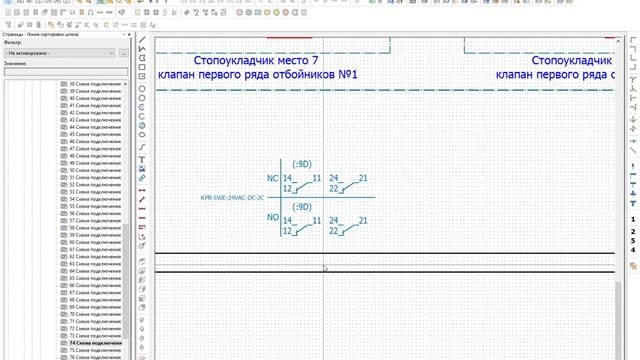This screenshot has height=360, width=640.
Task: Select the Text (T) insertion tool
Action: click(x=142, y=160)
